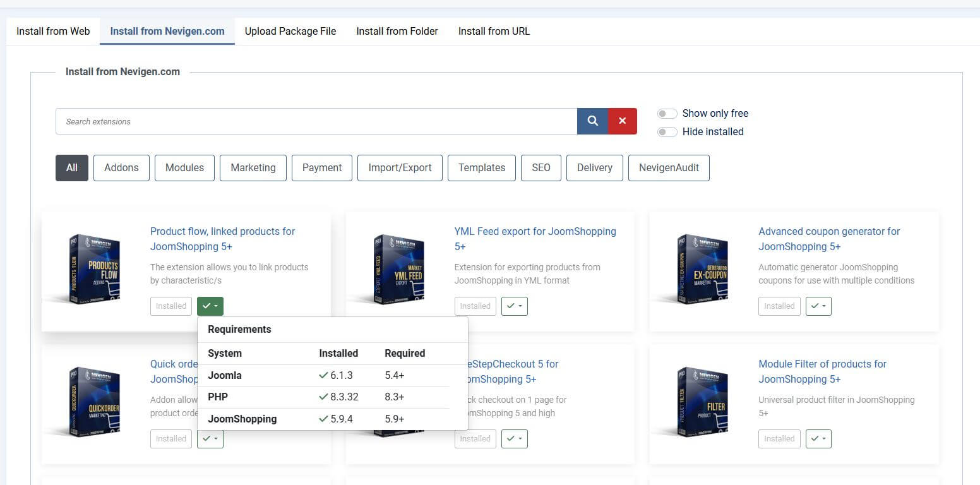The height and width of the screenshot is (485, 980).
Task: Clear search with the red X button
Action: pyautogui.click(x=623, y=121)
